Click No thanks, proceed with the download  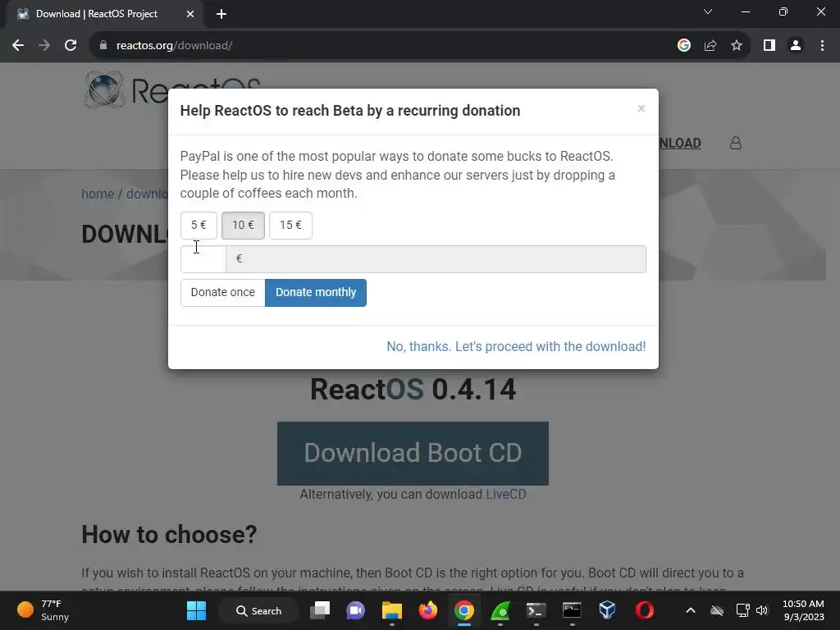516,347
